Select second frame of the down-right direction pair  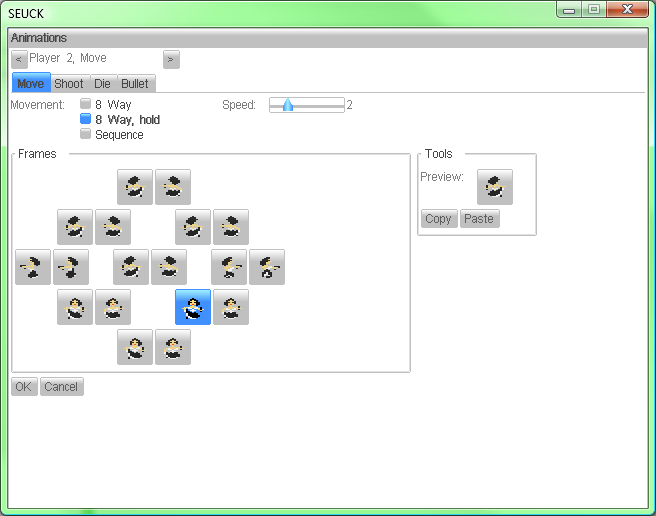pos(231,307)
